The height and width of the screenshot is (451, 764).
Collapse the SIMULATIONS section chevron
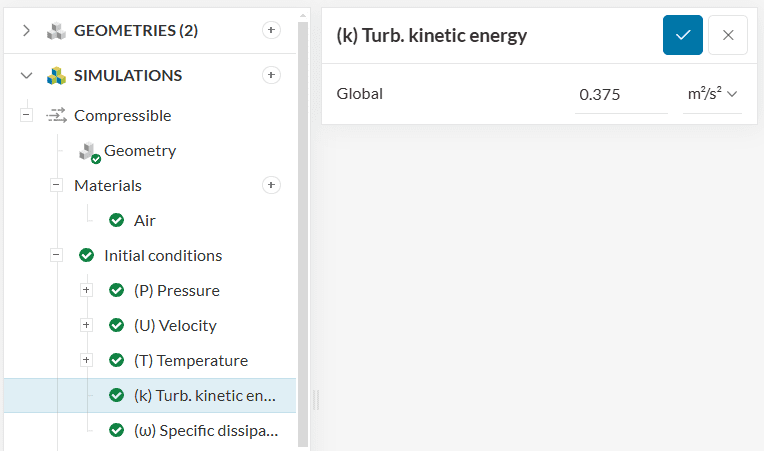click(x=26, y=75)
